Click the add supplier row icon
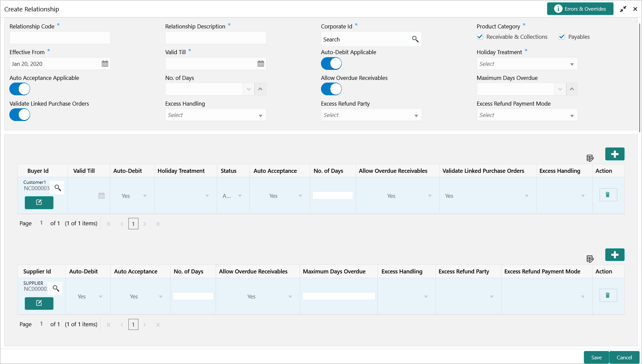 pyautogui.click(x=615, y=255)
